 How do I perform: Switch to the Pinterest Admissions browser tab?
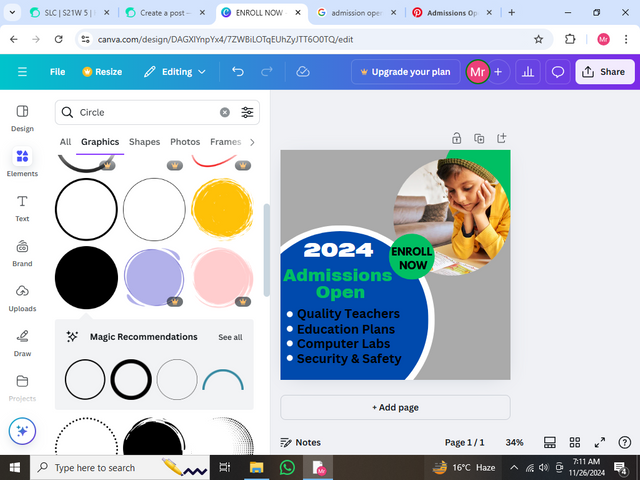(x=452, y=13)
